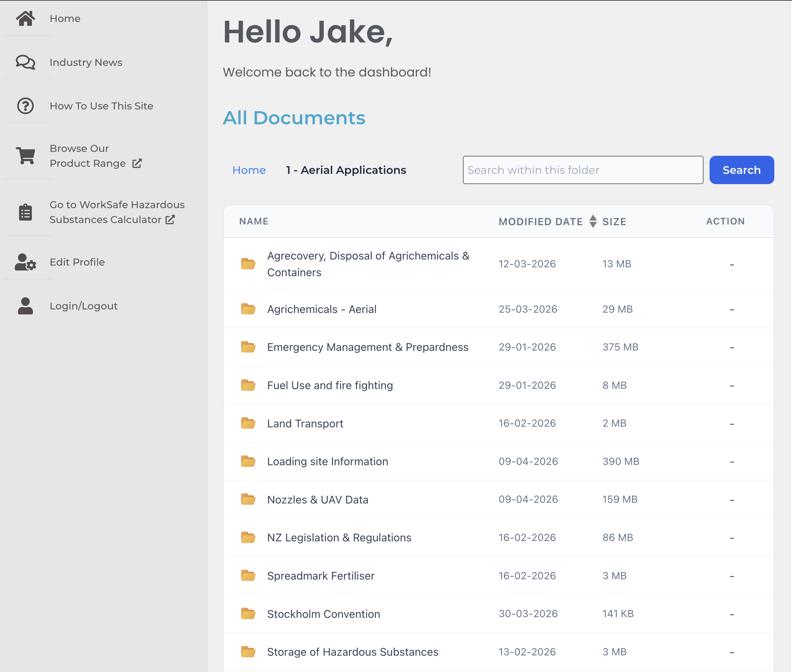
Task: Open NZ Legislation & Regulations folder
Action: [339, 537]
